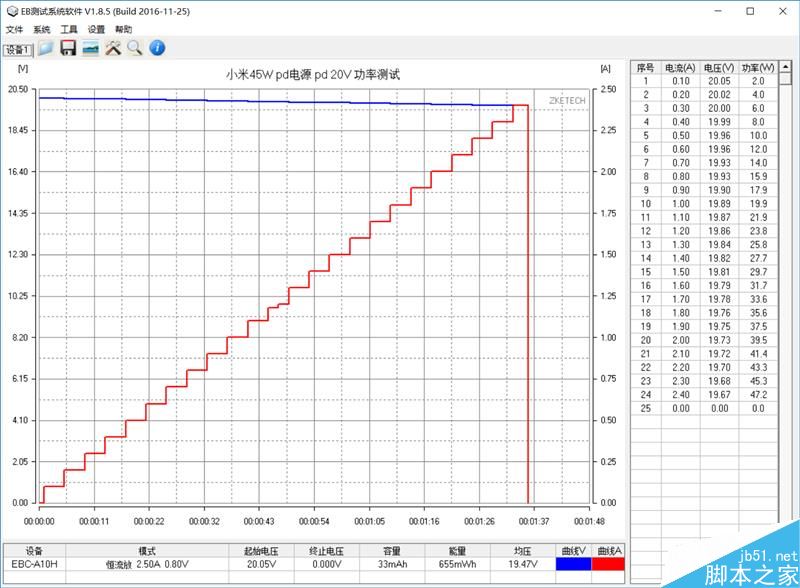Click the 功率(W) column header
This screenshot has height=588, width=800.
click(758, 67)
